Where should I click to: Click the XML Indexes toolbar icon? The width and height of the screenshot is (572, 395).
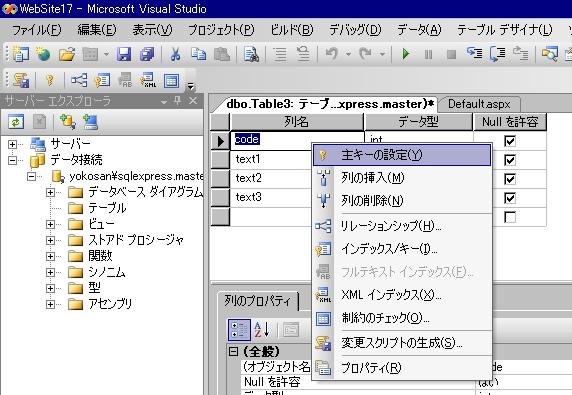(x=148, y=80)
